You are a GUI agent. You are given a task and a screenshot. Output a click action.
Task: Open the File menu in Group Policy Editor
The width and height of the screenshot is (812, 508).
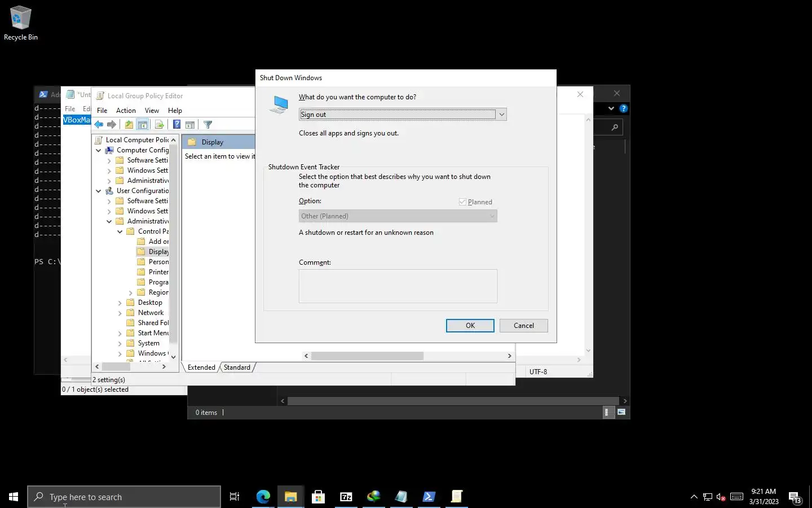102,111
